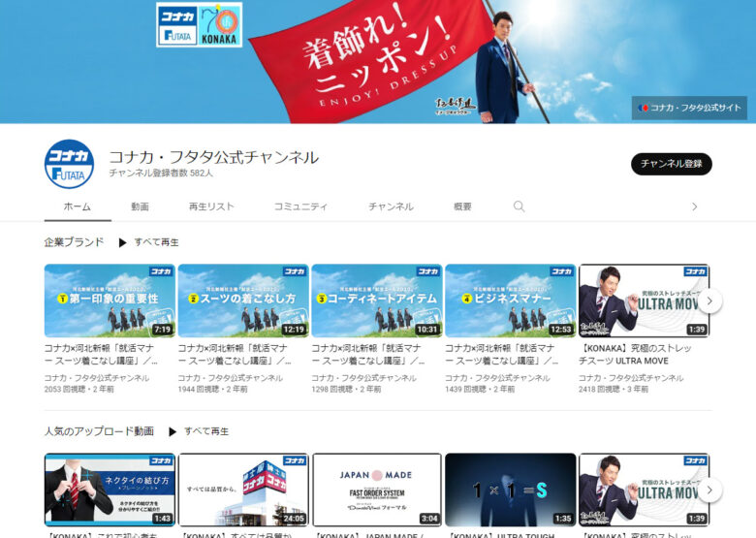756x538 pixels.
Task: Open title of 2053回視聴 video
Action: pyautogui.click(x=101, y=355)
